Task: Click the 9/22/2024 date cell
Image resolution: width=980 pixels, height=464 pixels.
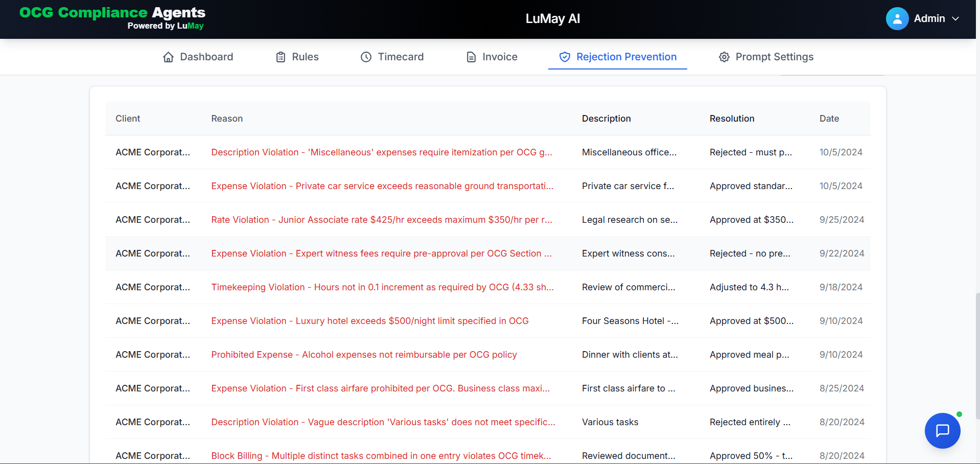Action: tap(842, 253)
